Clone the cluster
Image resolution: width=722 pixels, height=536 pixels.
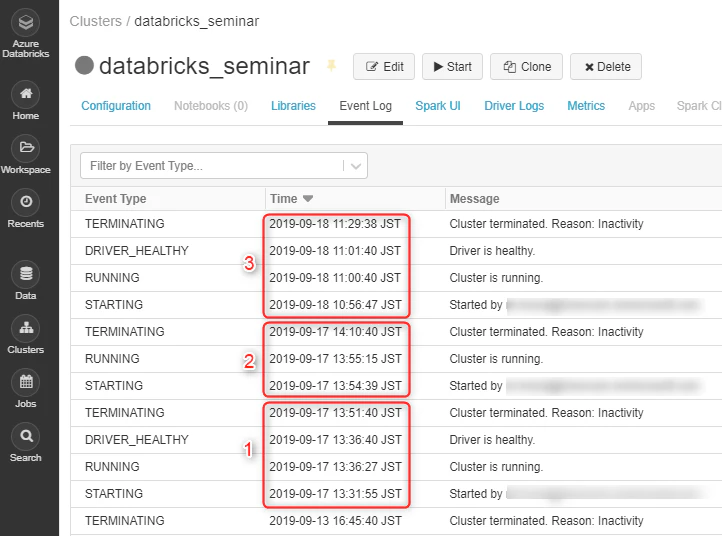526,67
